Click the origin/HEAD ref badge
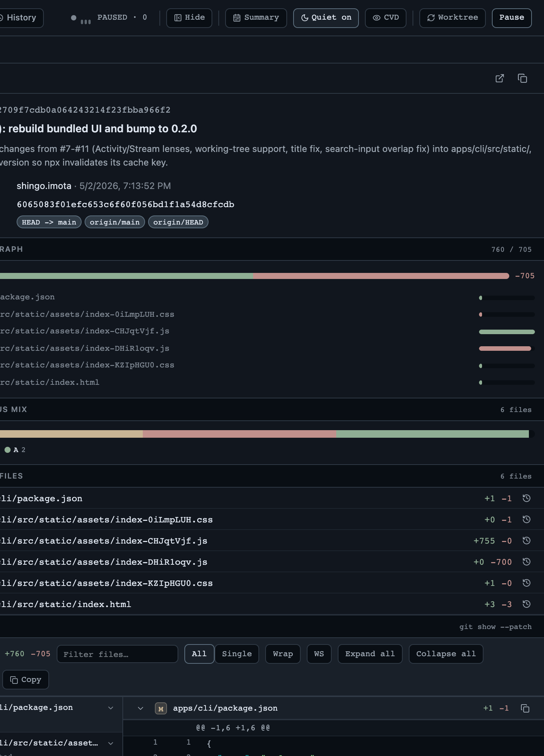This screenshot has width=544, height=756. click(x=178, y=222)
